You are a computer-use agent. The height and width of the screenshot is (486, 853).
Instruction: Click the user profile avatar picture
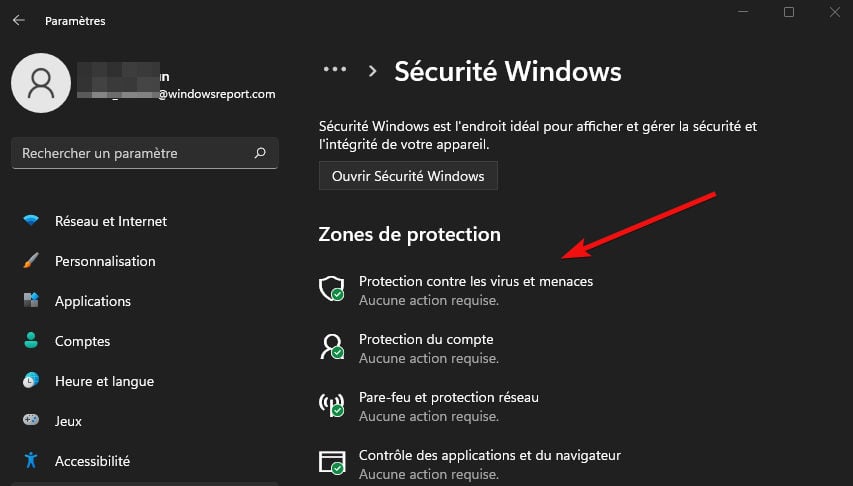pyautogui.click(x=41, y=83)
